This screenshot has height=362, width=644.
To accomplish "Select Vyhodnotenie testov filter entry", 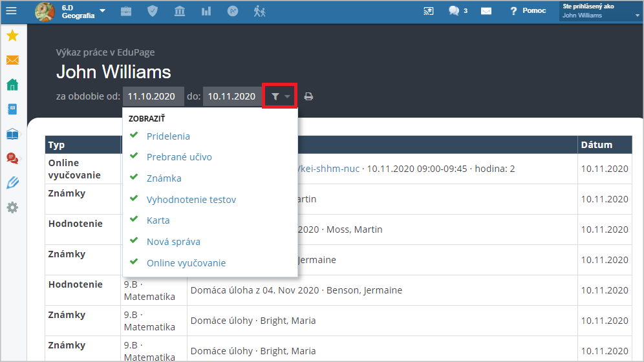I will tap(191, 200).
